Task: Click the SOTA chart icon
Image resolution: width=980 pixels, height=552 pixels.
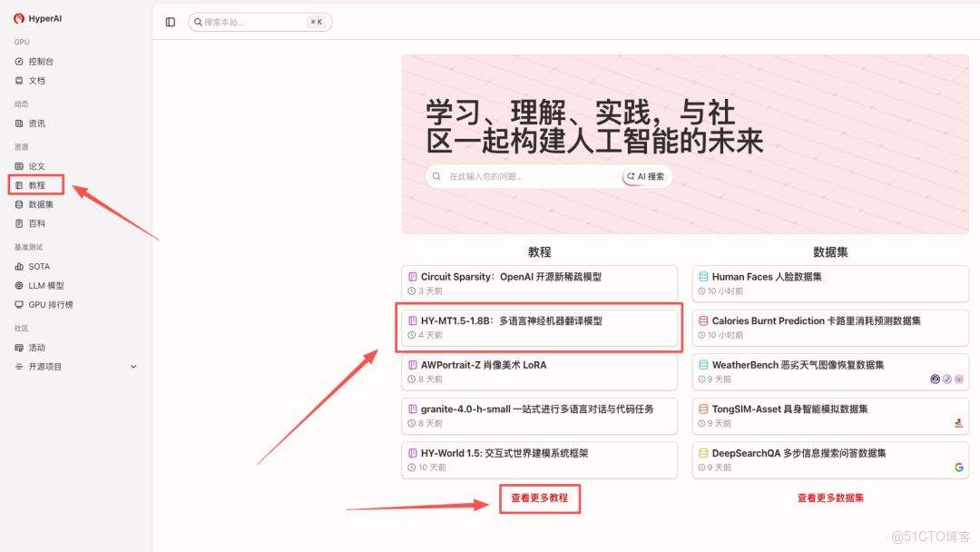Action: click(x=19, y=266)
